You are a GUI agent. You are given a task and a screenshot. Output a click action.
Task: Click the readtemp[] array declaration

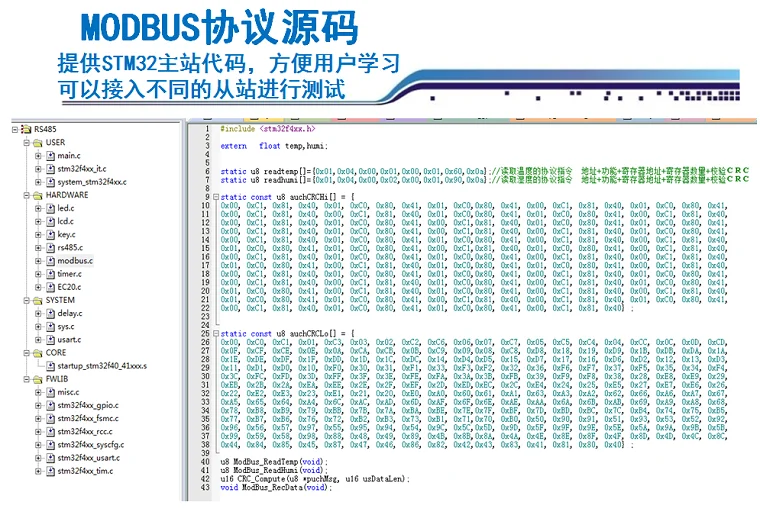click(353, 171)
